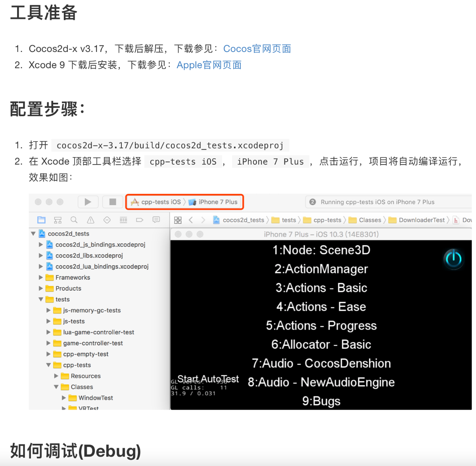Click tests folder in the jump bar
Screen dimensions: 476x466
(284, 220)
